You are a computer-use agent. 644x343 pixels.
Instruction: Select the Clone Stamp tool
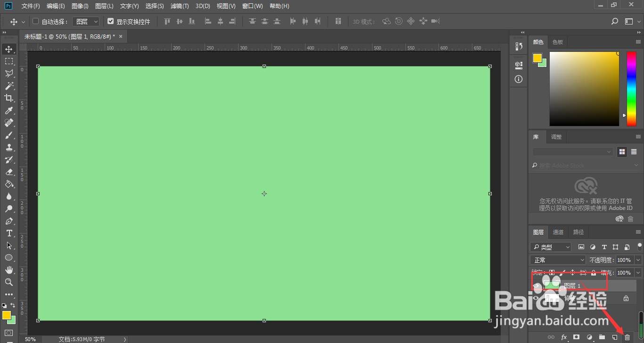(x=9, y=147)
